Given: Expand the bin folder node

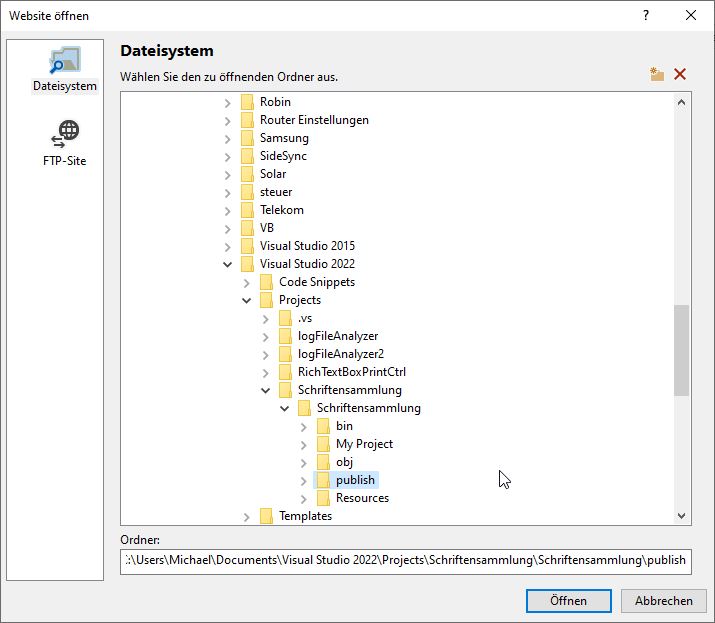Looking at the screenshot, I should [304, 426].
